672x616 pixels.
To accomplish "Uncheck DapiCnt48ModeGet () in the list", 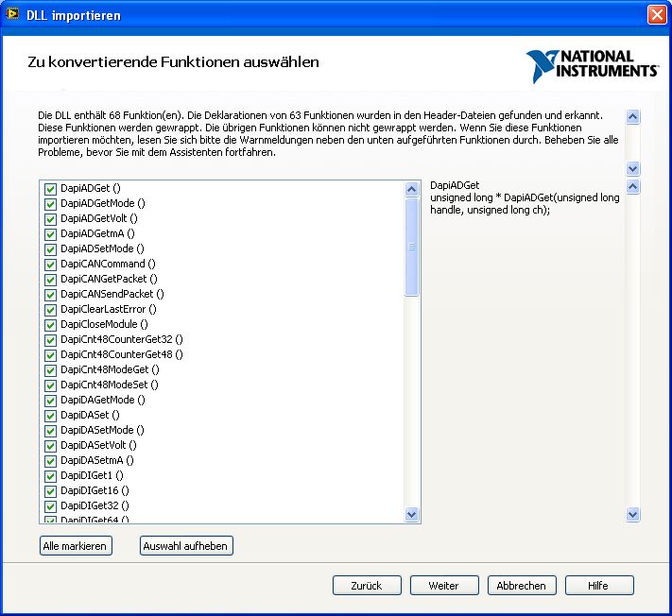I will [x=51, y=369].
